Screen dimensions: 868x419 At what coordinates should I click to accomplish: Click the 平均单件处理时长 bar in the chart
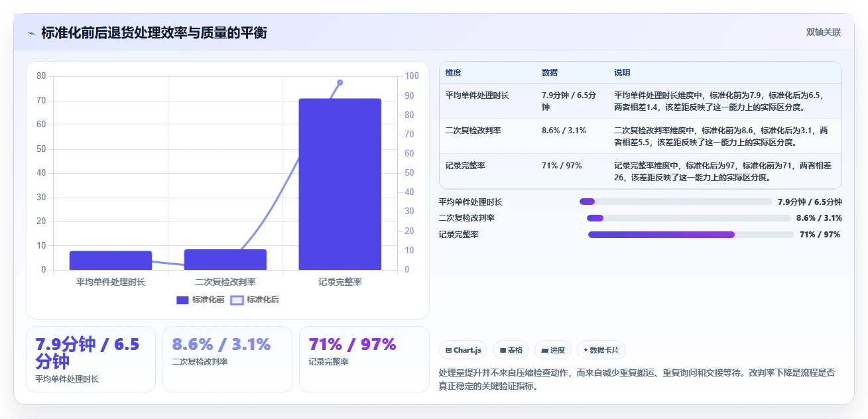[111, 261]
